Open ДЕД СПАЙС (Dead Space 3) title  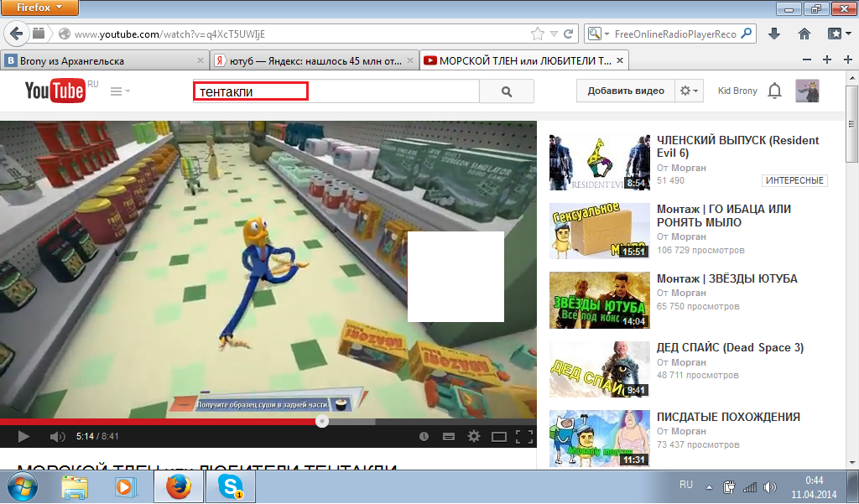(731, 348)
